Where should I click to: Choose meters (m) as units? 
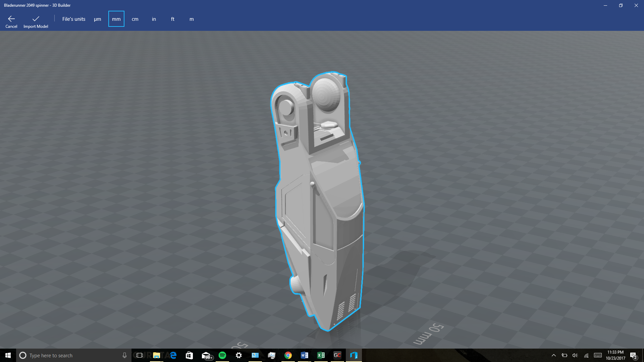(192, 19)
